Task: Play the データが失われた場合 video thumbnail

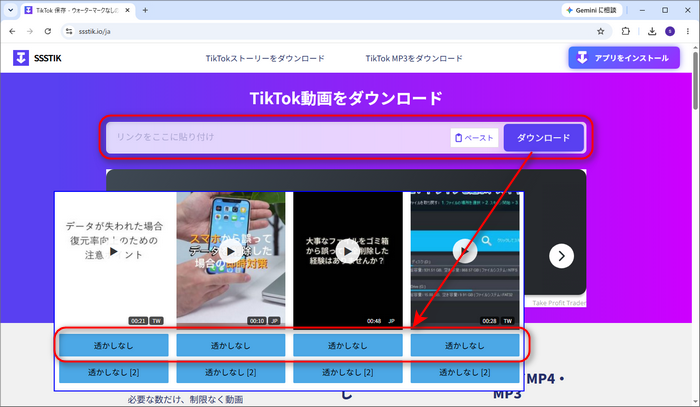Action: [113, 252]
